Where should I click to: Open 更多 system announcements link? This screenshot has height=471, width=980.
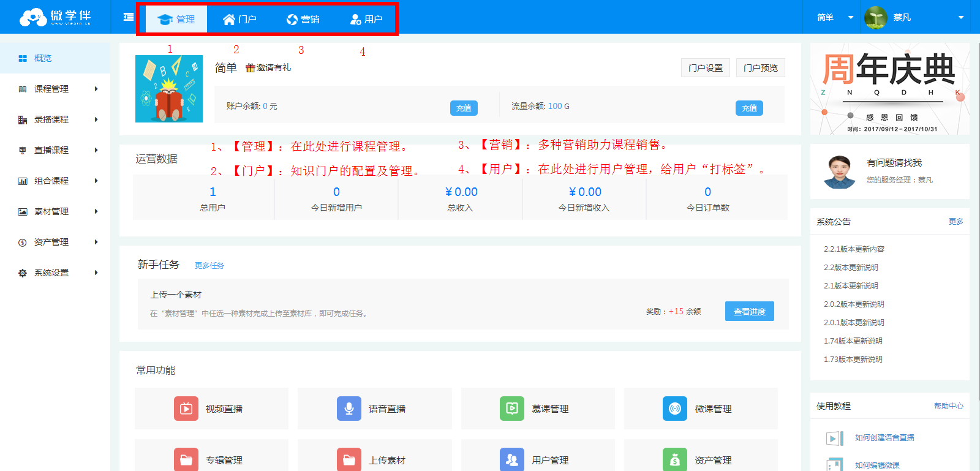956,222
